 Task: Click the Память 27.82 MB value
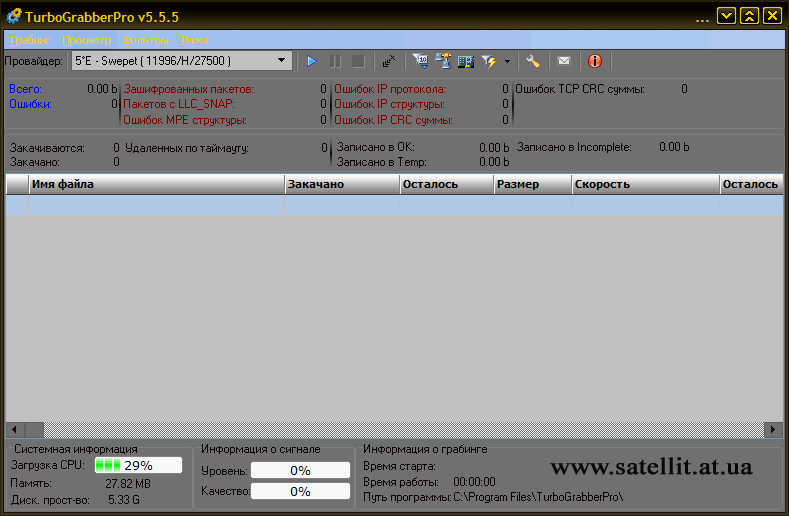click(128, 484)
